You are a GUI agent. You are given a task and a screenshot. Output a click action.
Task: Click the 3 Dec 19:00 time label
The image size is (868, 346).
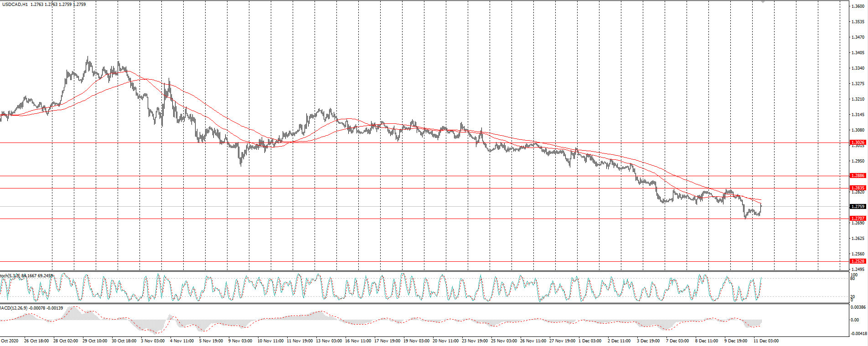(648, 341)
